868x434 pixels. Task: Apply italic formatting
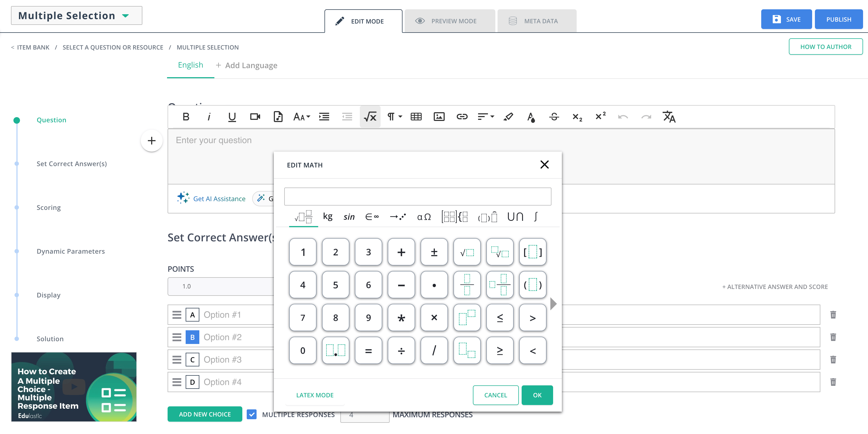209,117
